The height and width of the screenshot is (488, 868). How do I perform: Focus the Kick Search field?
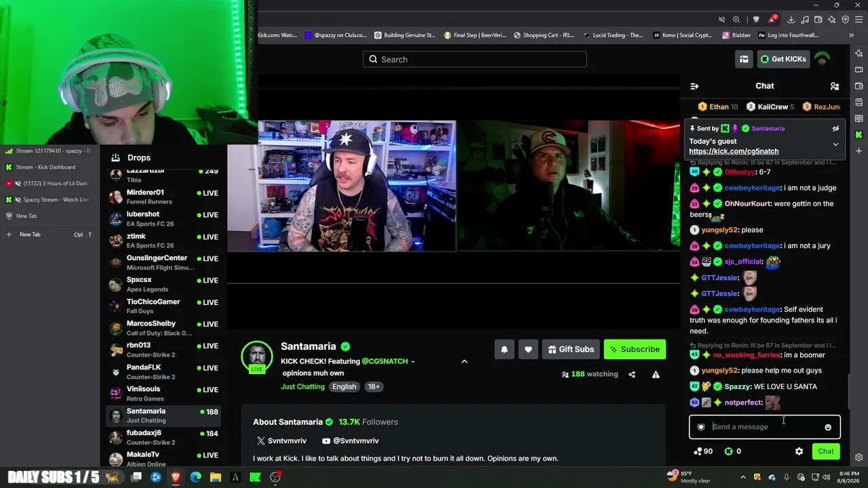coord(475,60)
